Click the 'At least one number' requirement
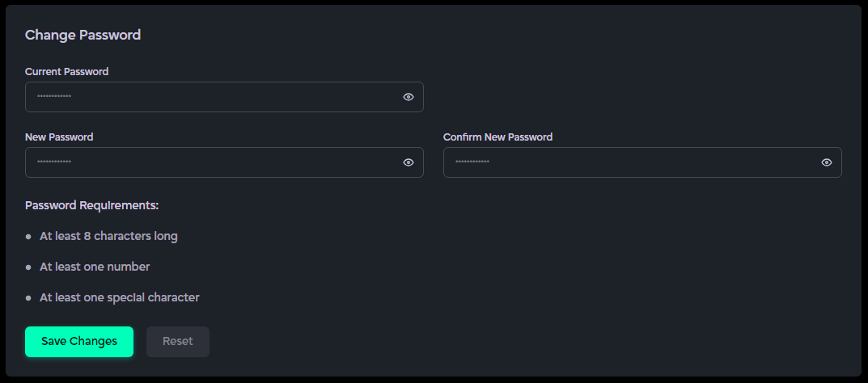Screen dimensions: 868x383 [95, 267]
